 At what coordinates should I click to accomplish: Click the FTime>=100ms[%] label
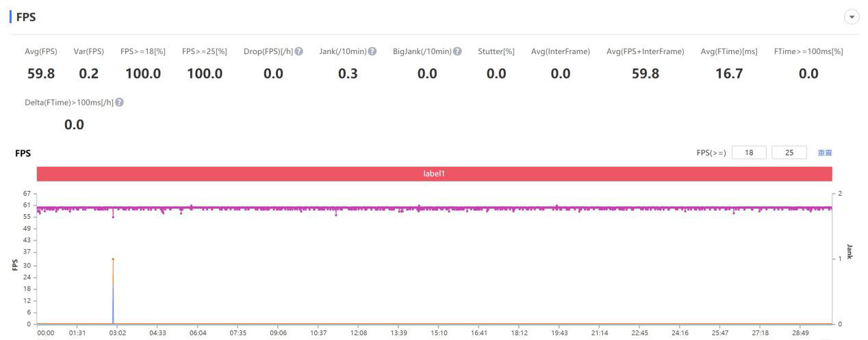[x=808, y=52]
